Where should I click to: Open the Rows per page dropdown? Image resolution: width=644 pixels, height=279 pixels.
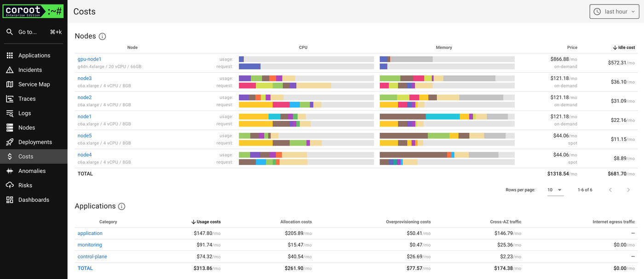point(555,189)
